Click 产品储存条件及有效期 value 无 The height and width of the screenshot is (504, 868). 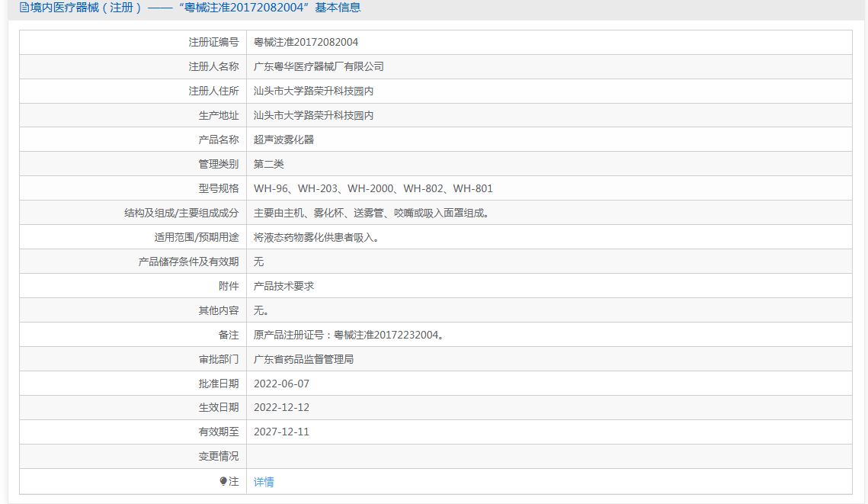[258, 262]
